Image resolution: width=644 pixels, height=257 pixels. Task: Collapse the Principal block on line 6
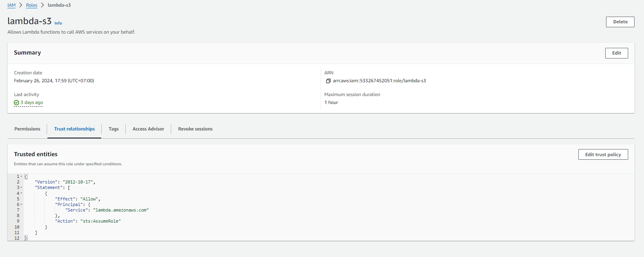pyautogui.click(x=21, y=205)
